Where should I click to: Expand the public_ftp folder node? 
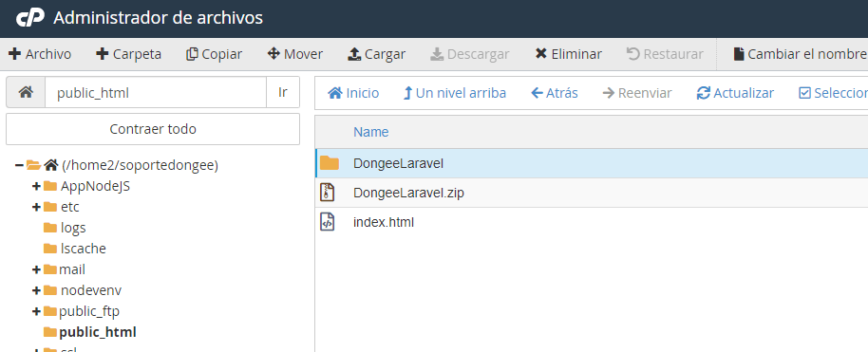(x=36, y=311)
